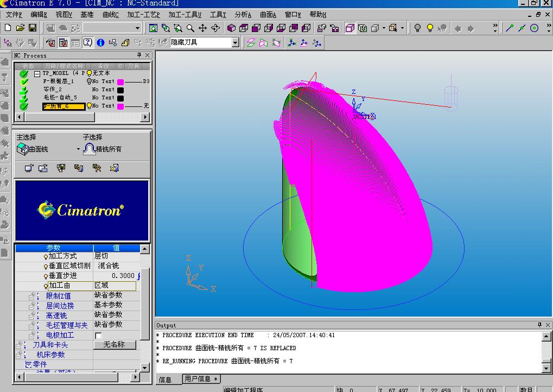Open the 文件 menu
Viewport: 553px width, 392px height.
click(14, 15)
